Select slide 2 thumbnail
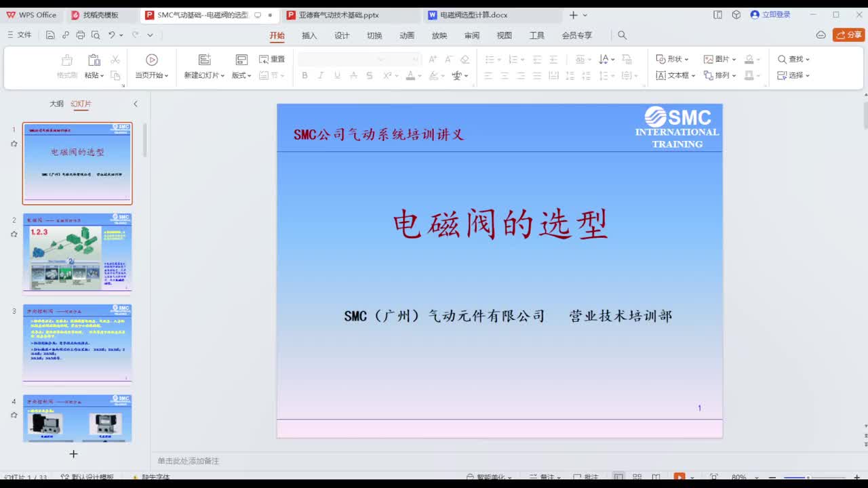The height and width of the screenshot is (488, 868). coord(77,253)
